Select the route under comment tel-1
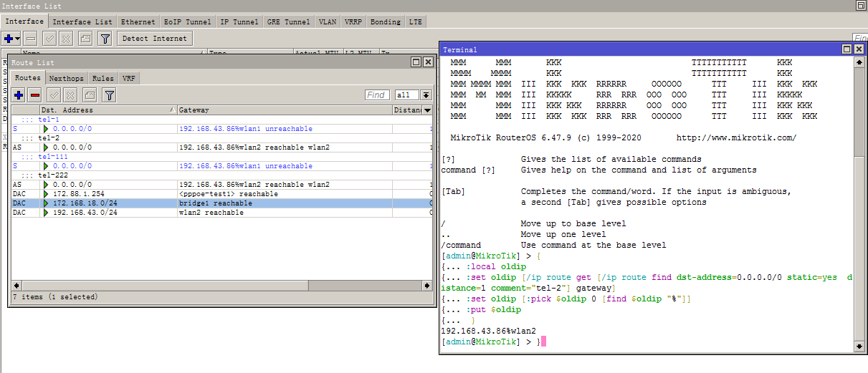The image size is (868, 373). 222,129
